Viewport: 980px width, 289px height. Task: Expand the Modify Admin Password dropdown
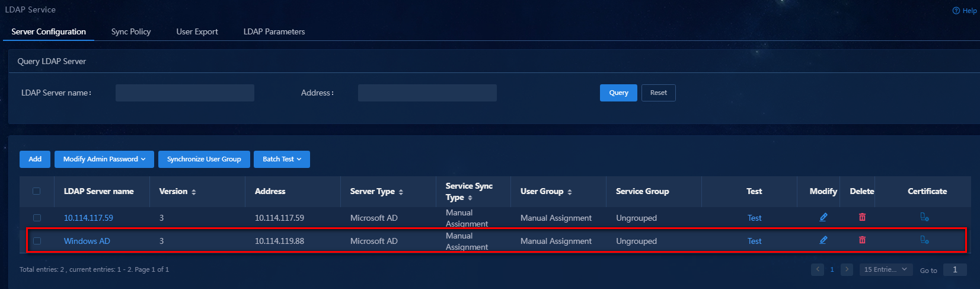point(104,159)
